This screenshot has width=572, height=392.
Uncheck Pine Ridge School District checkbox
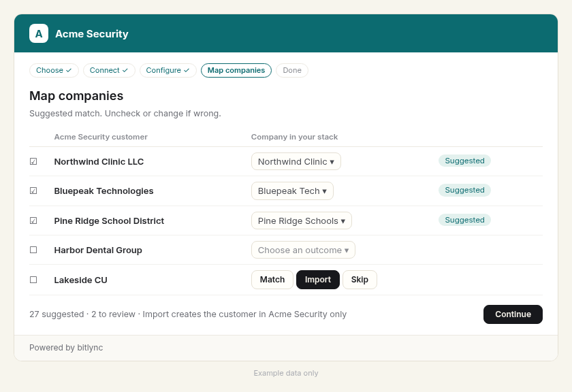click(x=33, y=220)
